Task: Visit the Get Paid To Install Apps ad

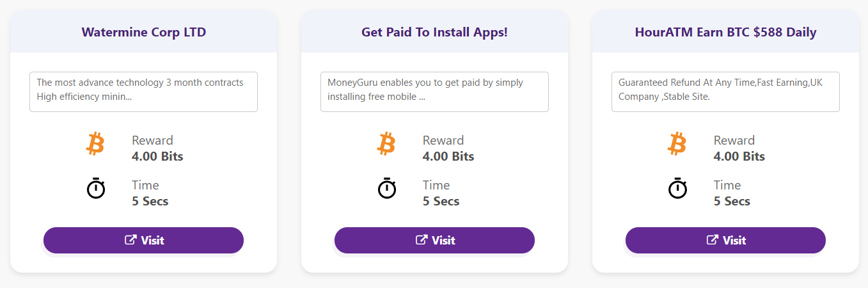Action: [434, 240]
